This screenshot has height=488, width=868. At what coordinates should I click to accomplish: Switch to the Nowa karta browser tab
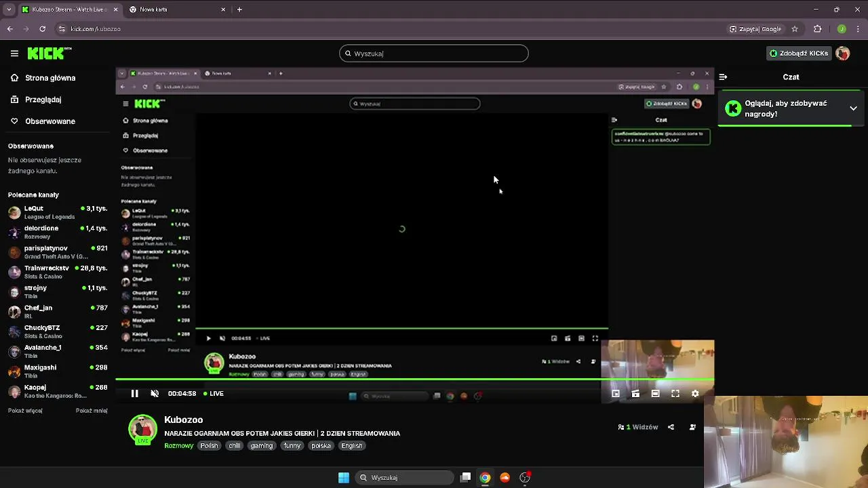[x=176, y=9]
